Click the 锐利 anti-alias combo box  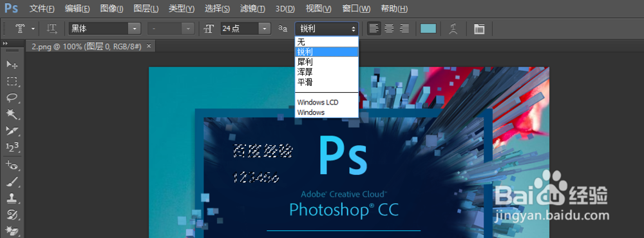pos(327,28)
